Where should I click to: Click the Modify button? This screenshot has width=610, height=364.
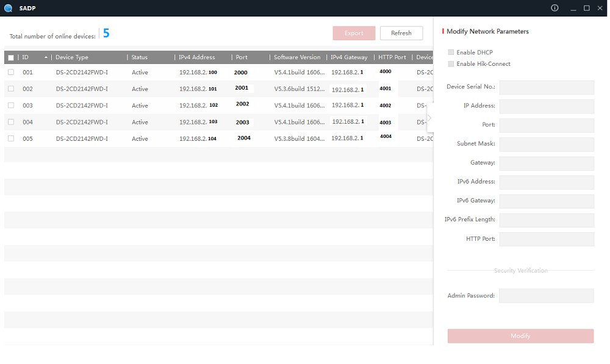coord(520,336)
